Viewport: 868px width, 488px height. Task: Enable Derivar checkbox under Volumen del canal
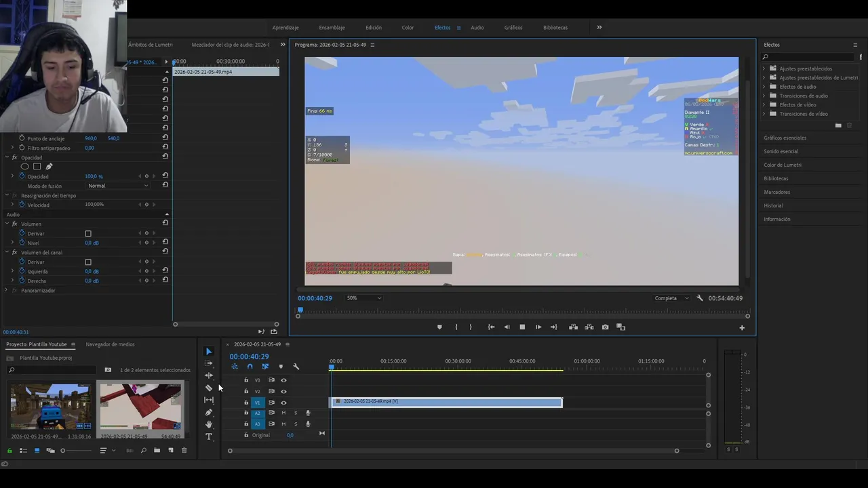tap(88, 262)
